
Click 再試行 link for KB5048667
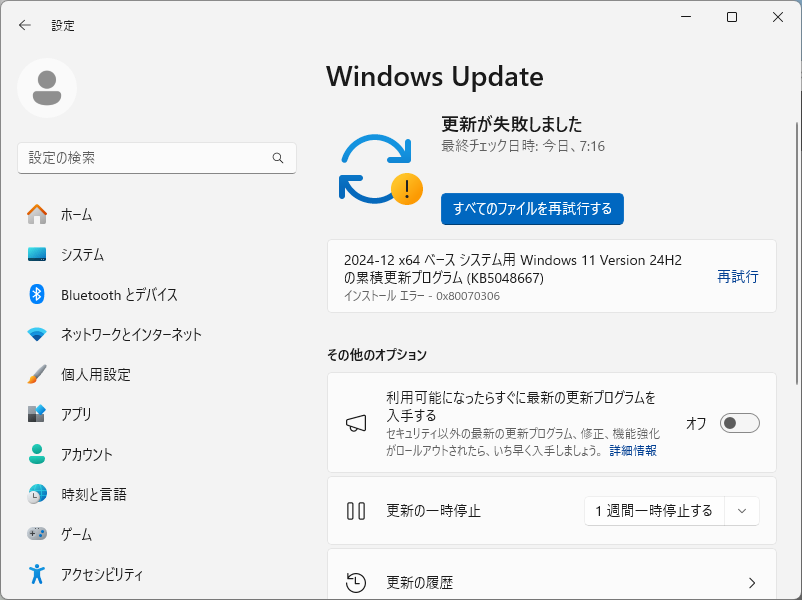pos(738,277)
